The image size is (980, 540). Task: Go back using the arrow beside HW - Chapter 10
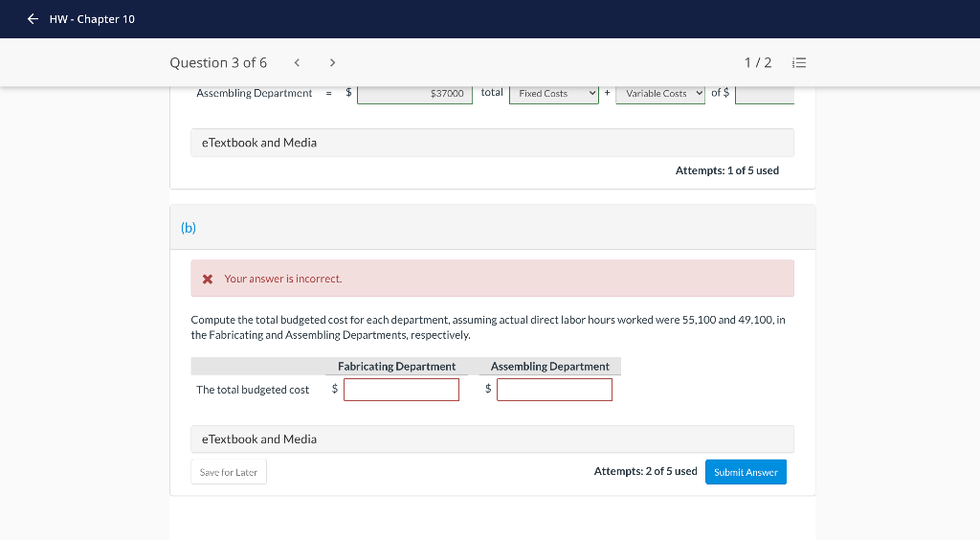point(33,19)
